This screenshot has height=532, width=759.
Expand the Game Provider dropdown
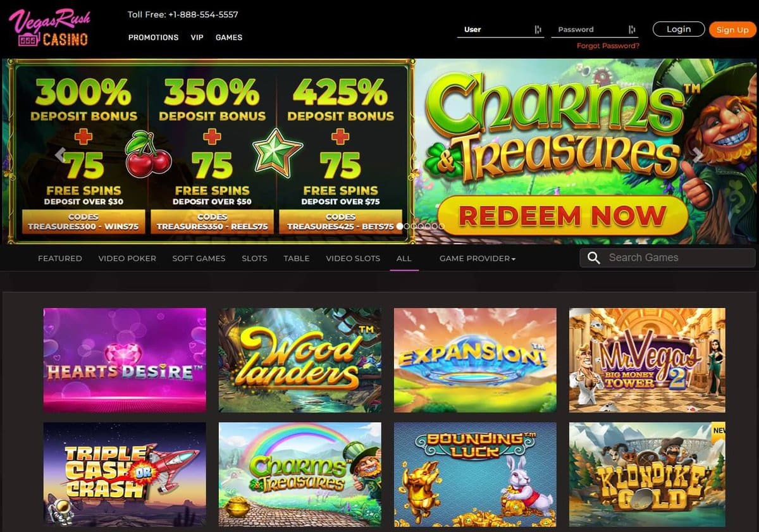pos(478,258)
